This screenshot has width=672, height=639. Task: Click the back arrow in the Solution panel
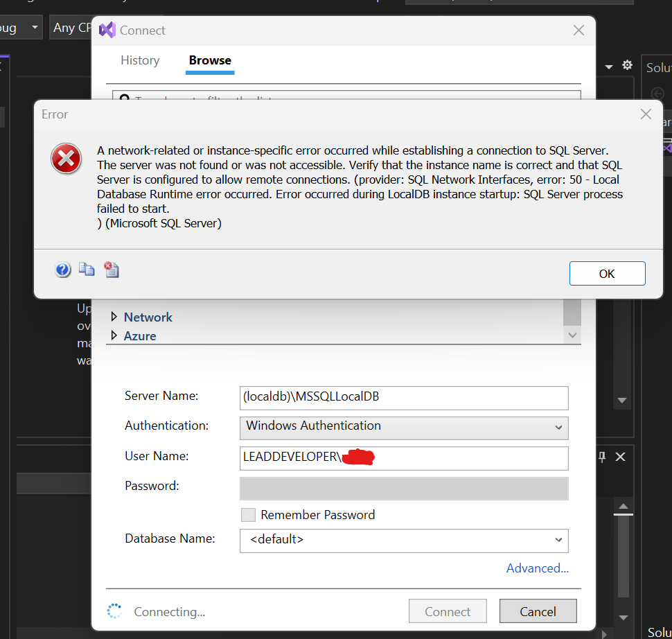point(659,93)
